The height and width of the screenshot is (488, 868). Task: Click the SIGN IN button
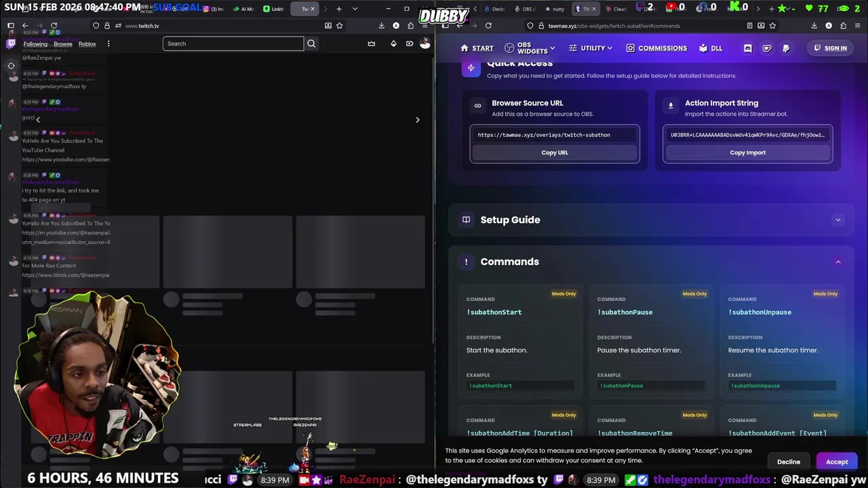click(x=831, y=48)
